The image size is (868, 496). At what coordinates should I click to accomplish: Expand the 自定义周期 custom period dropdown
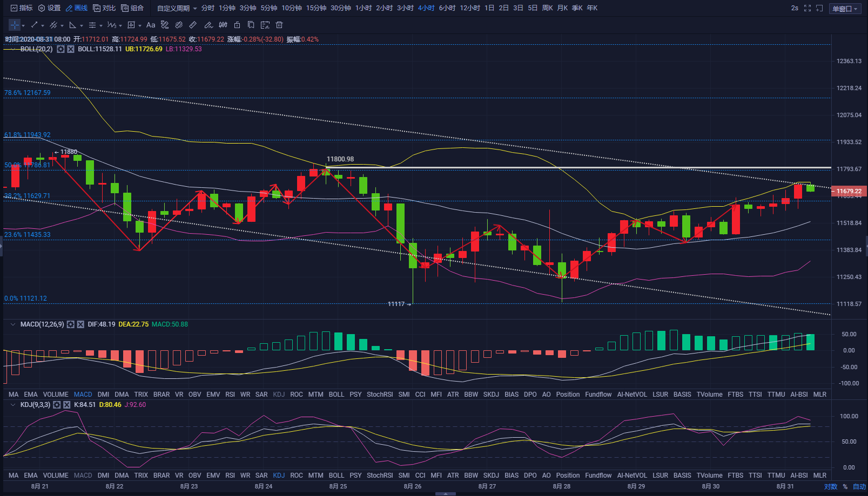tap(177, 8)
